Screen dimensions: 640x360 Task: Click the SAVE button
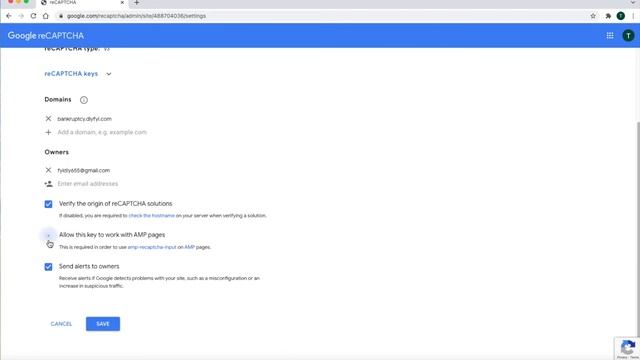tap(103, 324)
